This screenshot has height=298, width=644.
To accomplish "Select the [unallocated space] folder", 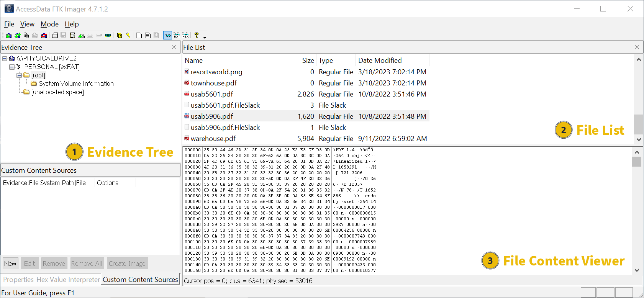I will 57,92.
